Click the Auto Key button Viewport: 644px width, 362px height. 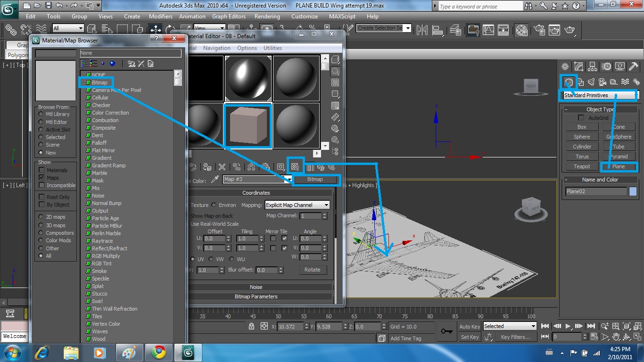click(470, 326)
